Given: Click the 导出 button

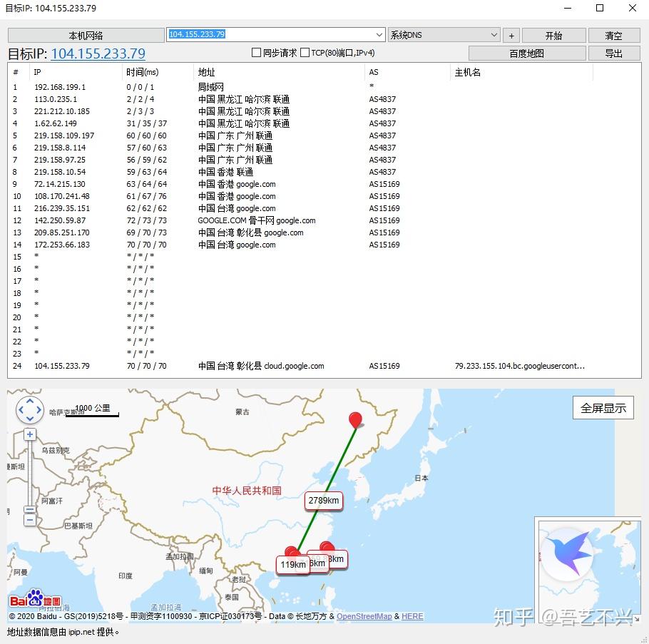Looking at the screenshot, I should point(614,53).
